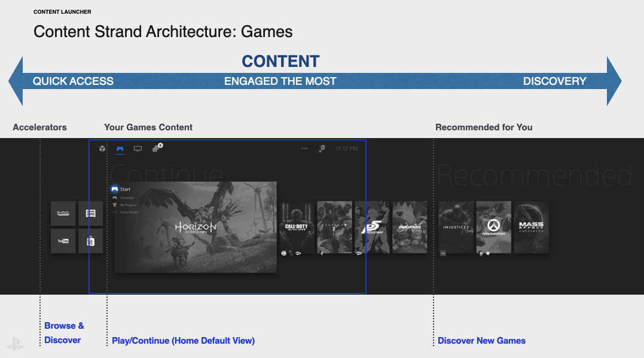Click the friend avatar under Overwatch
Screen dimensions: 644x358
click(x=481, y=253)
